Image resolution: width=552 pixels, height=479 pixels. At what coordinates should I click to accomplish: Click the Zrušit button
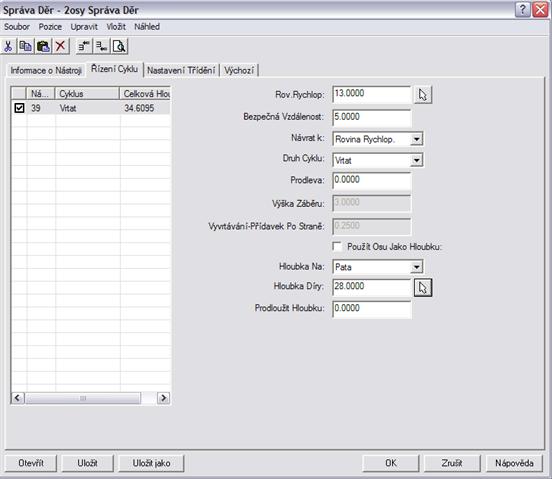coord(452,463)
